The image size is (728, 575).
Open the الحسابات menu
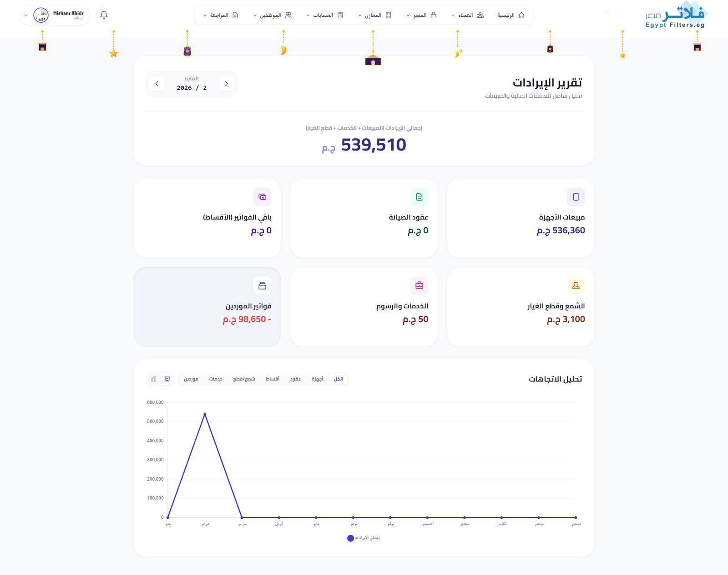pos(324,15)
